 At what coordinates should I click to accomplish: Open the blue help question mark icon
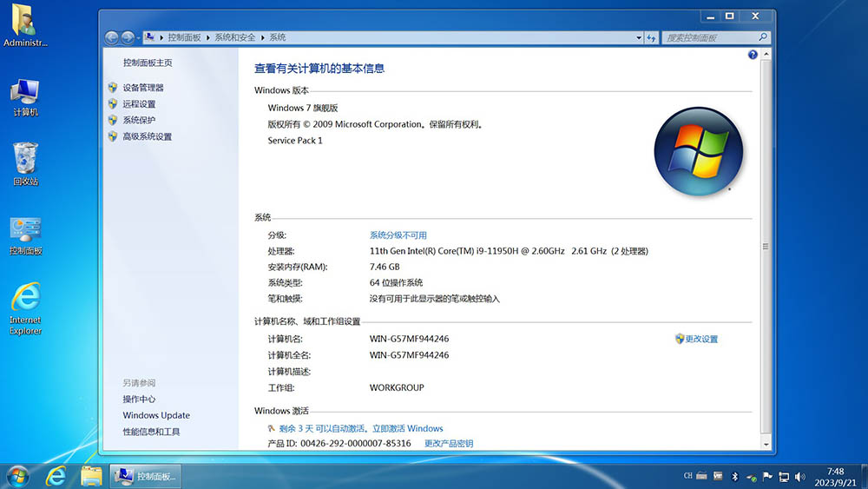[x=753, y=55]
